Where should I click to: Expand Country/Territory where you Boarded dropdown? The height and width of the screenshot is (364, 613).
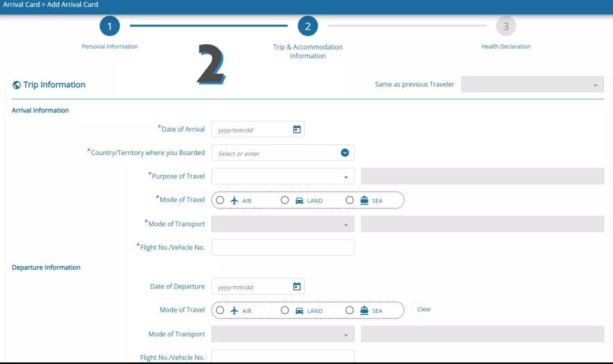[x=344, y=153]
